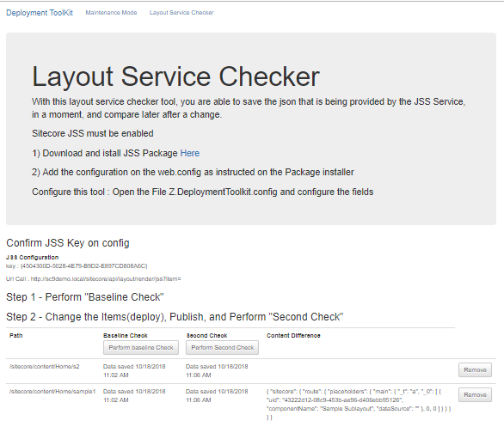Click the Second Check column header
504x427 pixels.
[x=206, y=335]
